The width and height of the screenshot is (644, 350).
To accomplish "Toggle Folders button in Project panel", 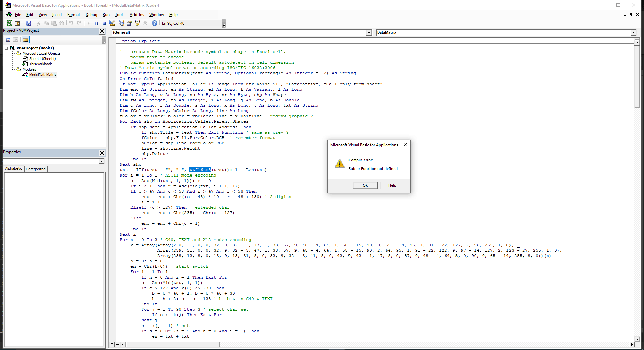I will (x=25, y=40).
